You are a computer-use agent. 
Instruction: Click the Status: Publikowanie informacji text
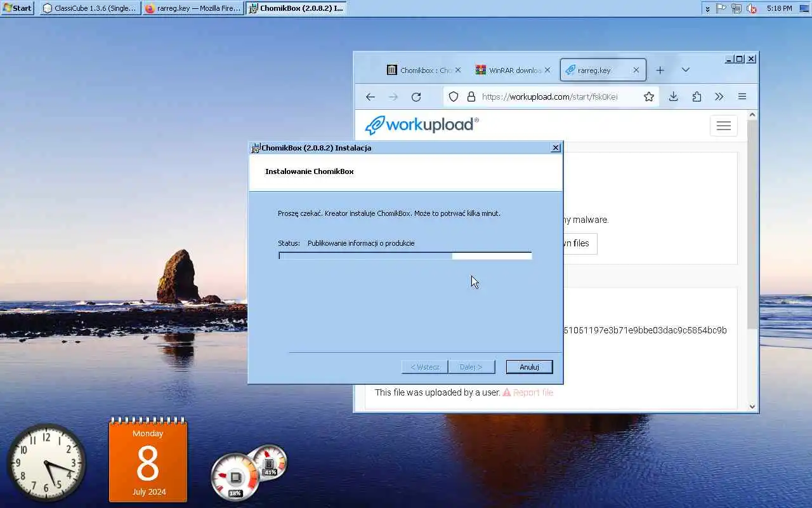coord(346,243)
